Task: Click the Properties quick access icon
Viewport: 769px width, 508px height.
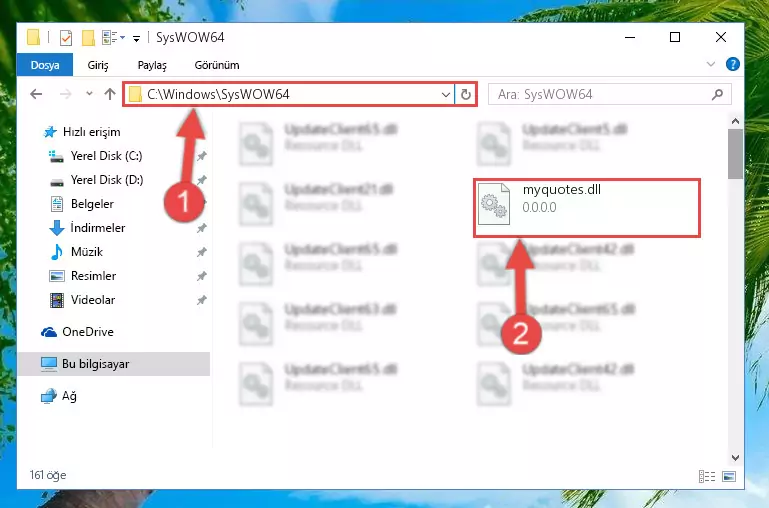Action: pyautogui.click(x=66, y=37)
